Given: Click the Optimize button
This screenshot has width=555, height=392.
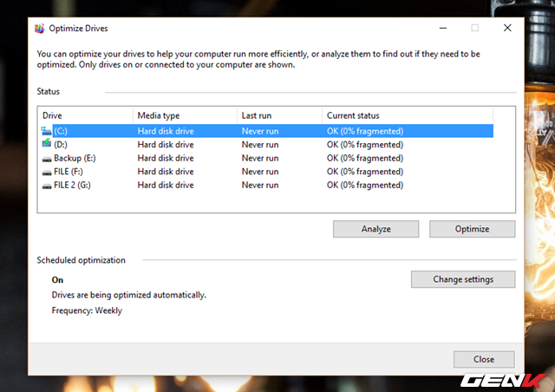Looking at the screenshot, I should click(x=472, y=229).
